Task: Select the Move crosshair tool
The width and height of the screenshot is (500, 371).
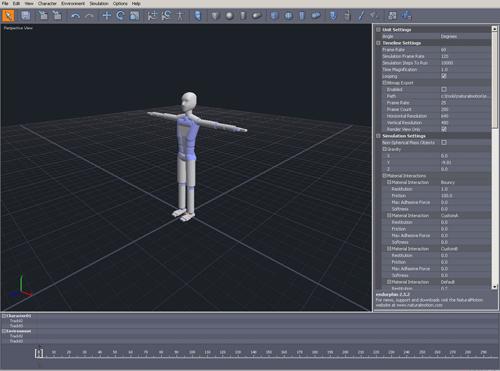Action: pyautogui.click(x=107, y=15)
